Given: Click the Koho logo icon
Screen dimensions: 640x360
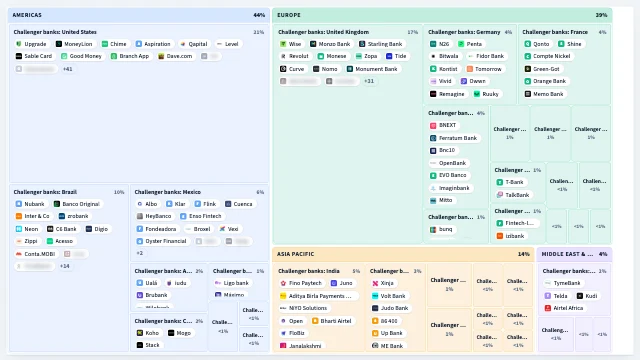Looking at the screenshot, I should click(140, 333).
